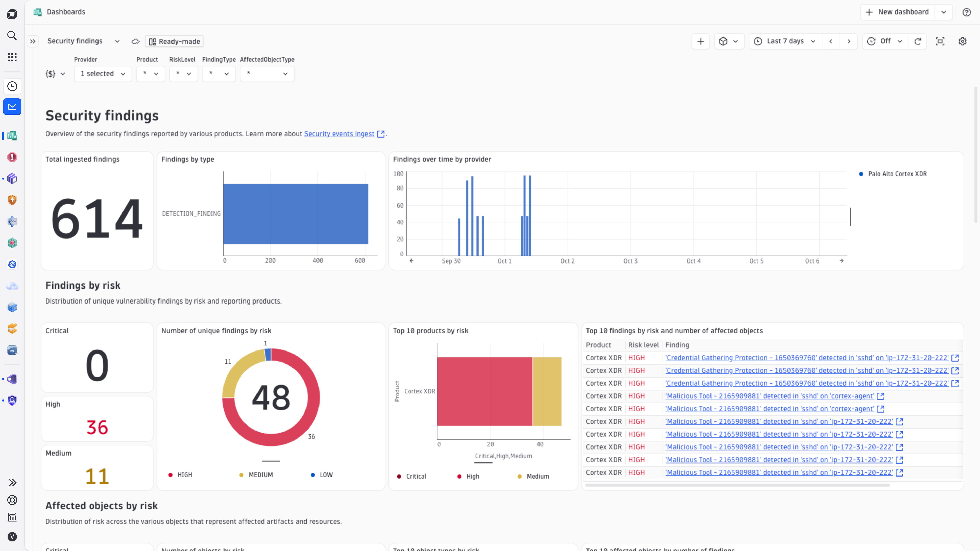Viewport: 980px width, 551px height.
Task: Open the apps grid launcher icon
Action: pos(12,57)
